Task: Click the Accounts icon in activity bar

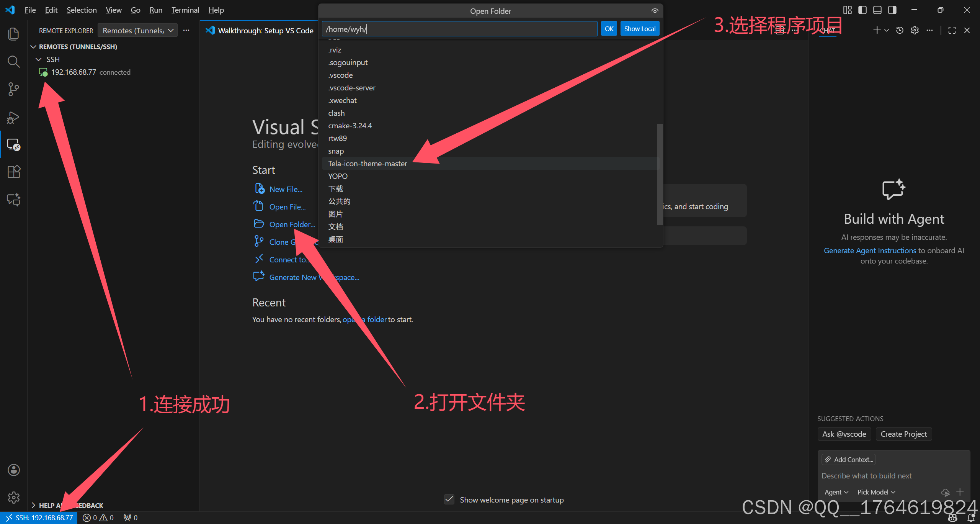Action: [14, 470]
